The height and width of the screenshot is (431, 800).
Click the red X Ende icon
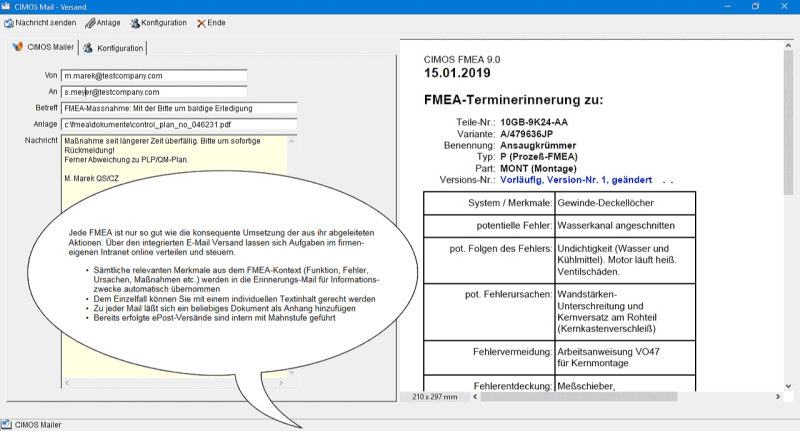coord(203,22)
